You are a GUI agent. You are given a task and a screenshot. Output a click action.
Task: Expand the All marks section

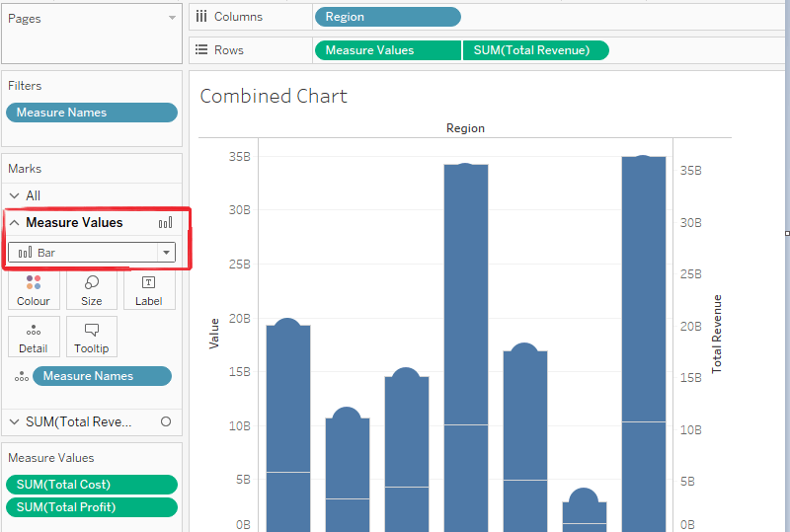pyautogui.click(x=15, y=195)
